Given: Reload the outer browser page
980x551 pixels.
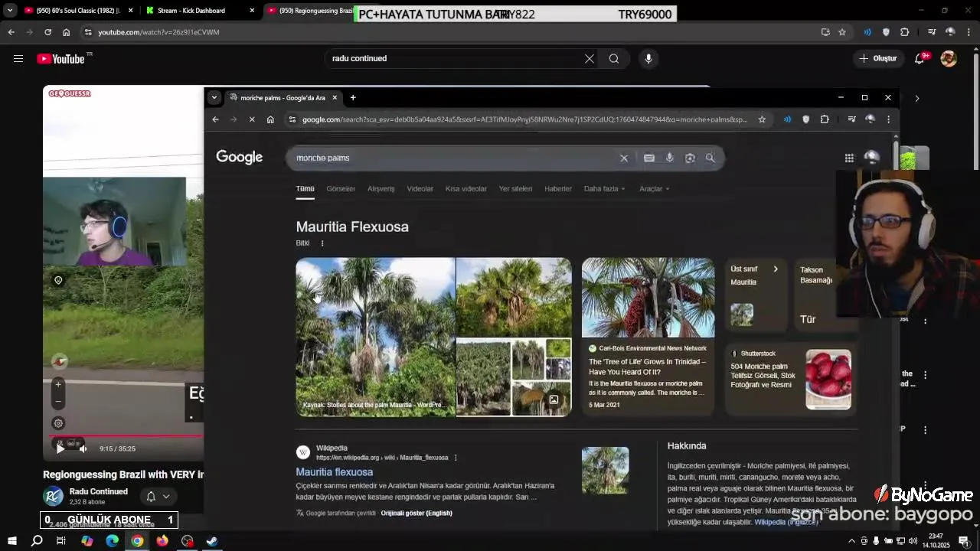Looking at the screenshot, I should 47,32.
